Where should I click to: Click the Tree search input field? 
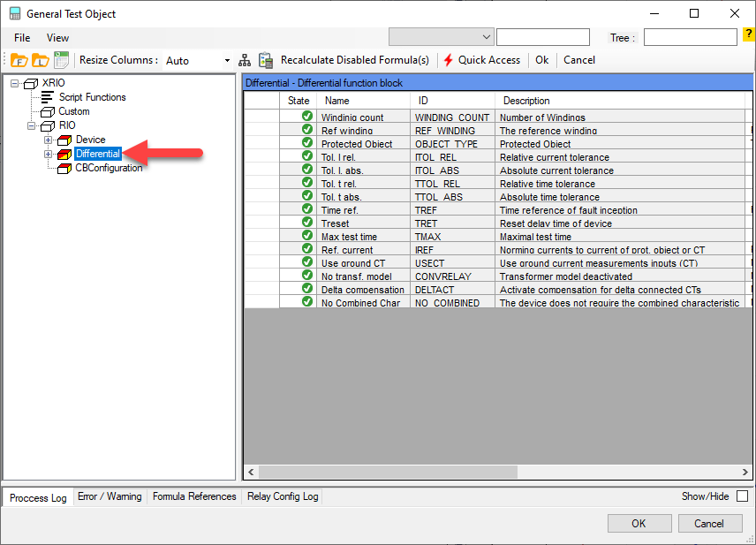[690, 37]
